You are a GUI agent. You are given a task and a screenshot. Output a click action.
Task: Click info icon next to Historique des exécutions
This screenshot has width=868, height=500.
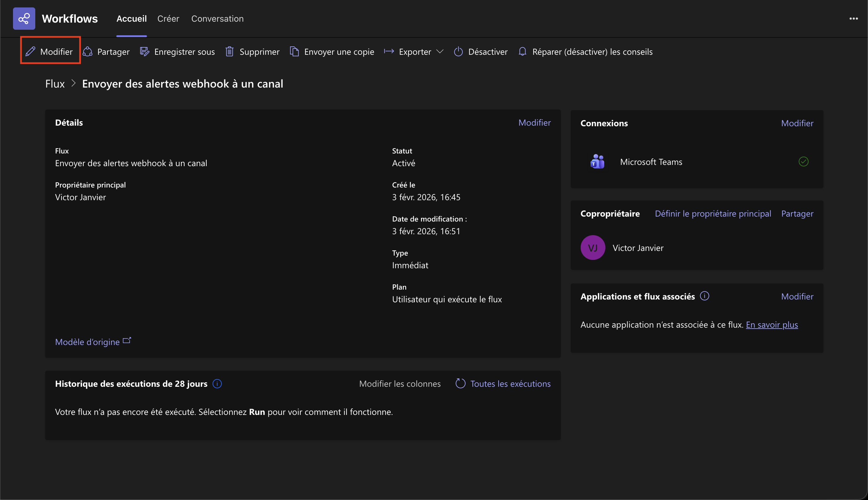(x=217, y=384)
